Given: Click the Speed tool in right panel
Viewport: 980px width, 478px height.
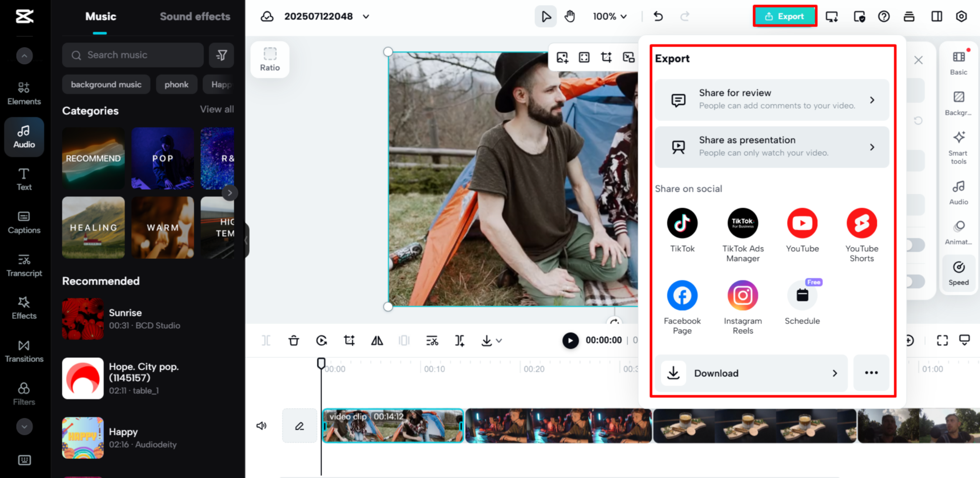Looking at the screenshot, I should 958,273.
